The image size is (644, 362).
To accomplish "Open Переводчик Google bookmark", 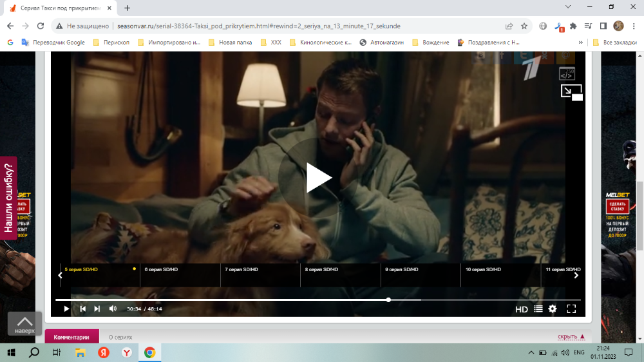I will [x=53, y=43].
